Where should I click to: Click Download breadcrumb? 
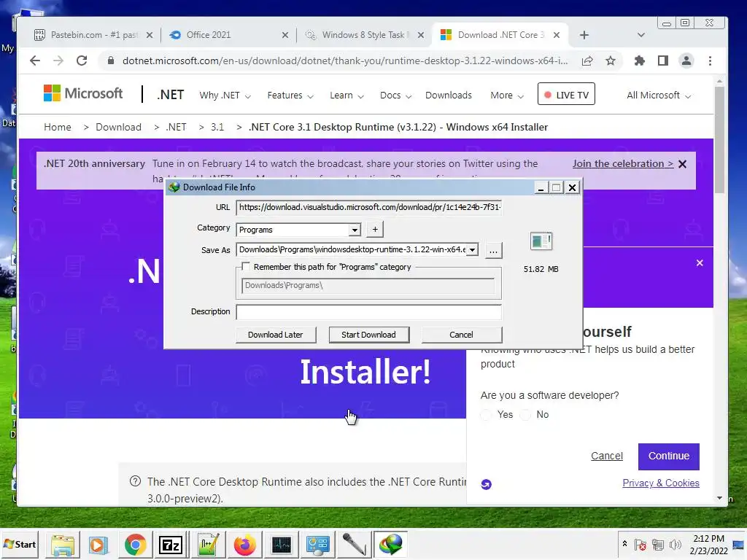click(118, 127)
